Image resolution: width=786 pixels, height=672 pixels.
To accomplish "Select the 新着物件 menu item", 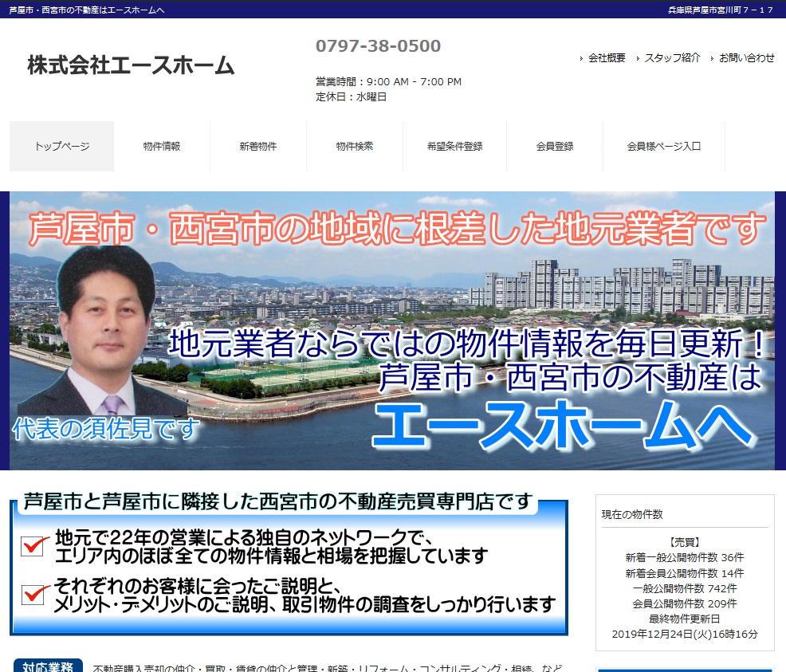I will [258, 147].
